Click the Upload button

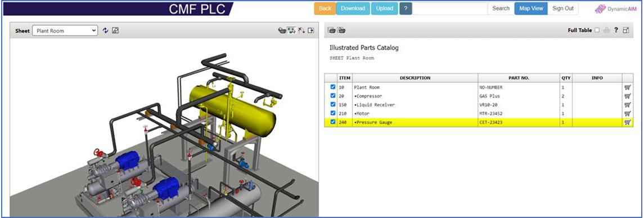point(384,8)
